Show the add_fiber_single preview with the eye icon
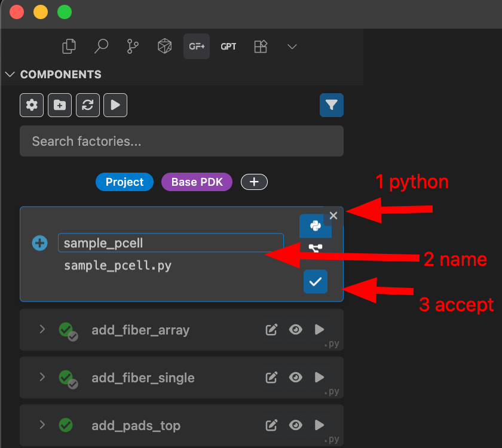 (295, 377)
